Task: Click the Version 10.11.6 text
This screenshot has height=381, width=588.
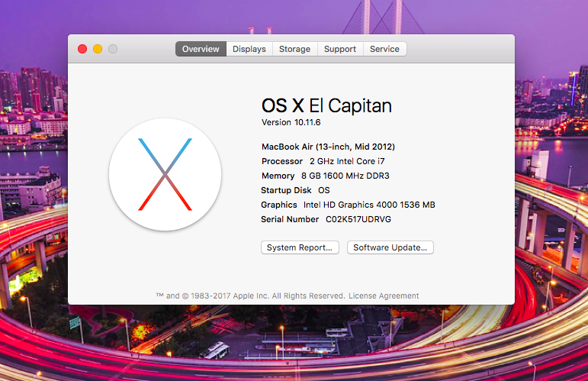Action: coord(291,122)
